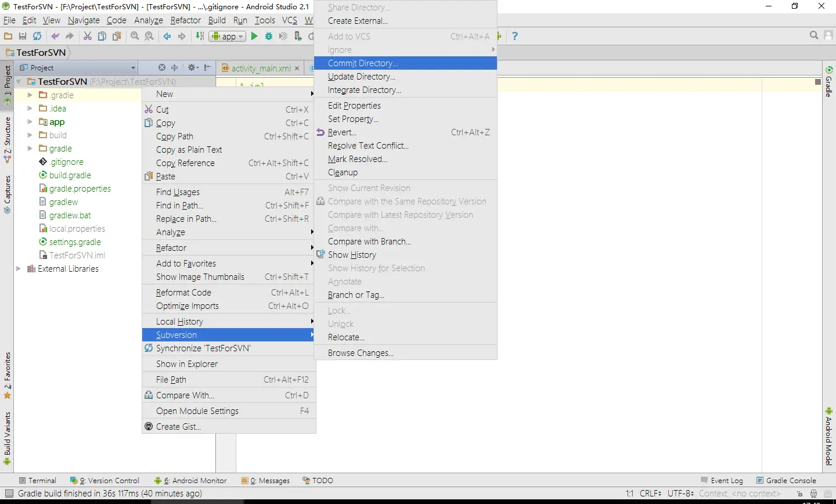The image size is (836, 504).
Task: Click the Attach debugger to process icon
Action: click(298, 36)
